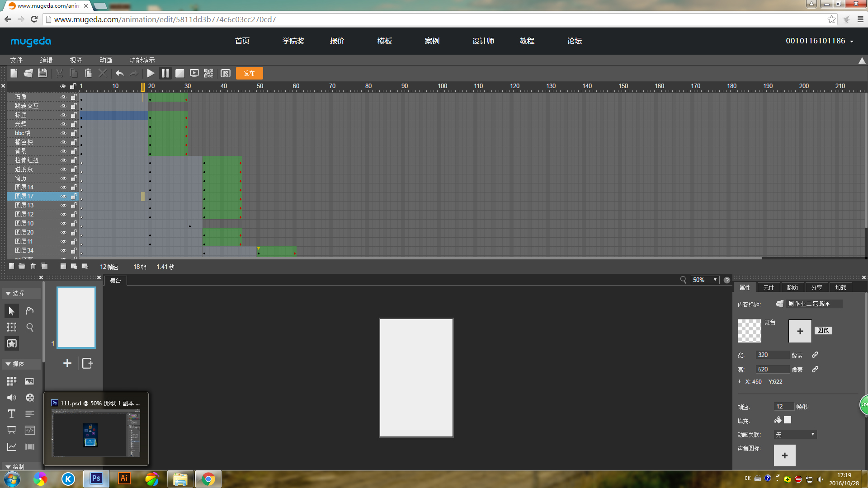Open the 文件 menu
Viewport: 868px width, 488px height.
(16, 60)
